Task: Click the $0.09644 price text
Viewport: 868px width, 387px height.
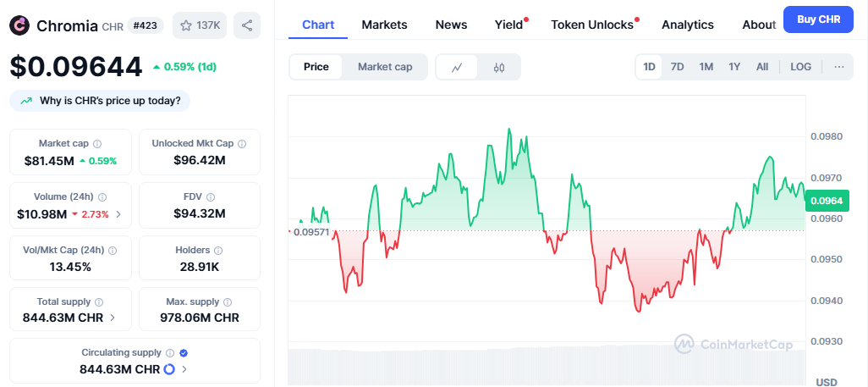Action: coord(76,67)
